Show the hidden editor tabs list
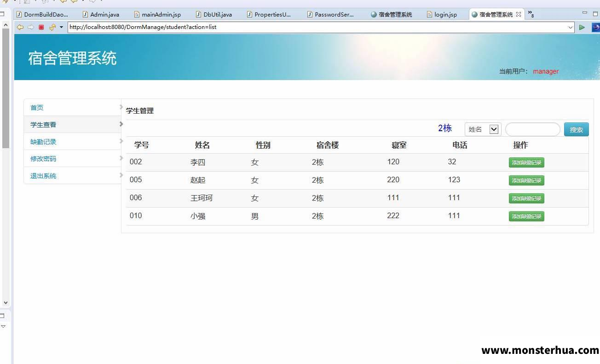The image size is (600, 364). (531, 14)
